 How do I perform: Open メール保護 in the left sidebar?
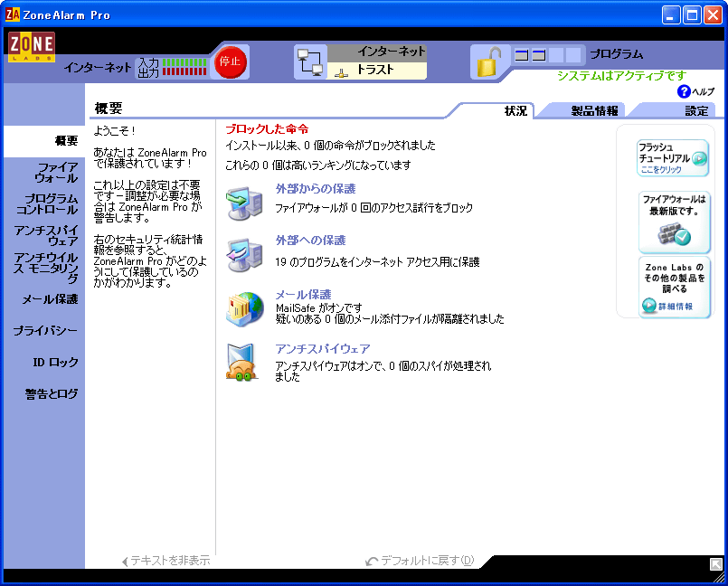50,299
